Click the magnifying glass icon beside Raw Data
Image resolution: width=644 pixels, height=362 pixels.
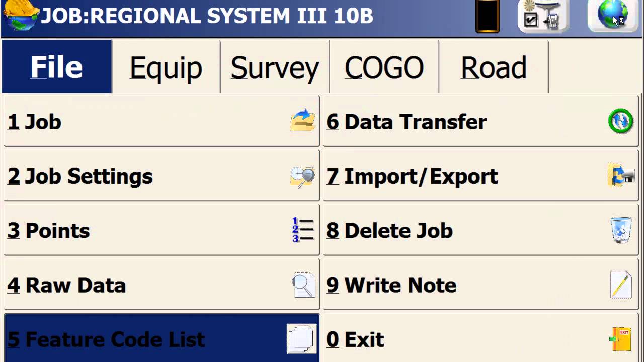pyautogui.click(x=303, y=285)
